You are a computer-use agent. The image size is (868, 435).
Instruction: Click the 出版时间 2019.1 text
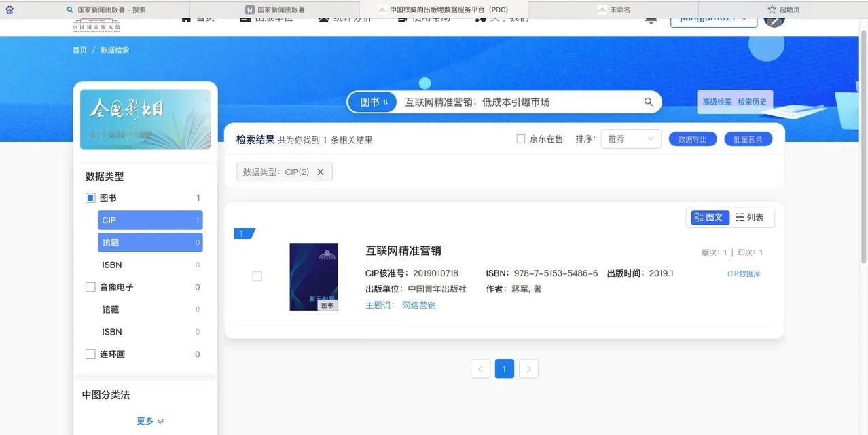tap(640, 273)
